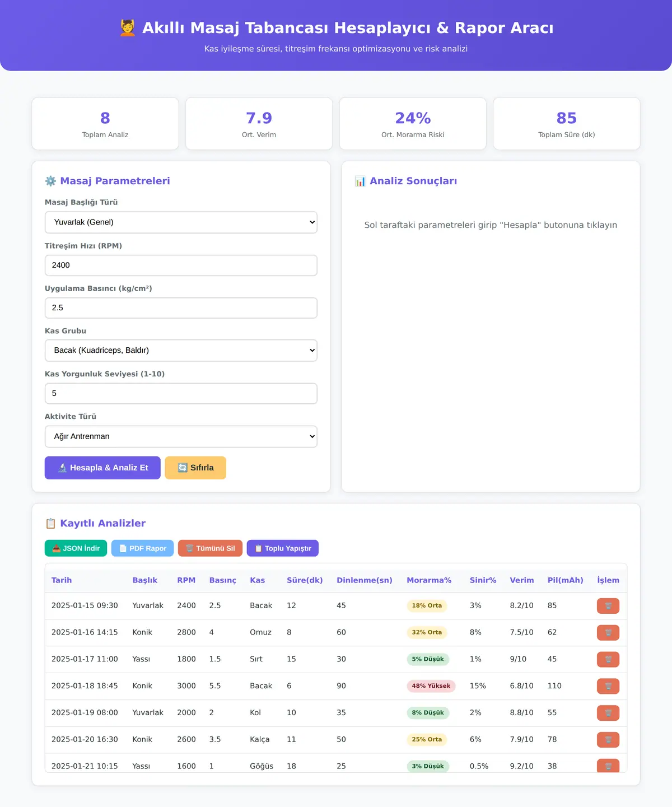The height and width of the screenshot is (807, 672).
Task: Download records via JSON İndir
Action: pyautogui.click(x=76, y=548)
